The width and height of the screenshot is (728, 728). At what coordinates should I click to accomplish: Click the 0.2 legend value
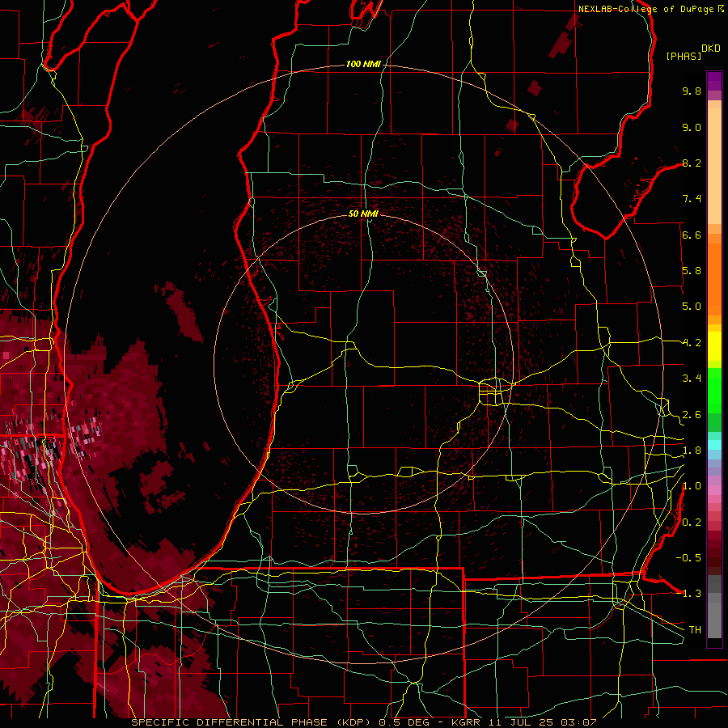click(692, 523)
